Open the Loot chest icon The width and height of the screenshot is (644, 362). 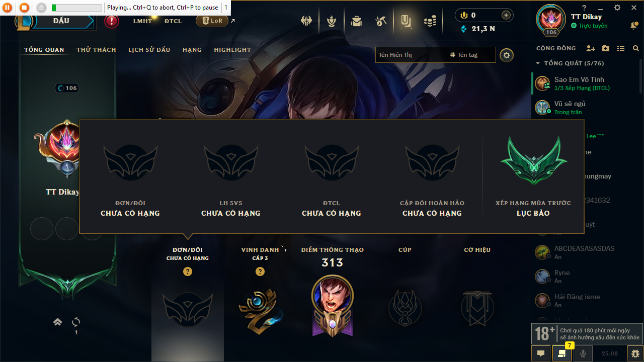pyautogui.click(x=357, y=21)
